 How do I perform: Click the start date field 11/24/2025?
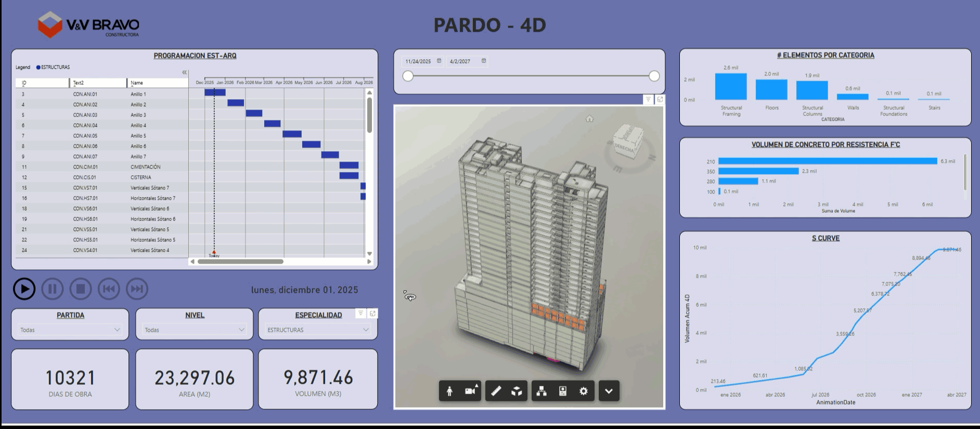pos(418,61)
